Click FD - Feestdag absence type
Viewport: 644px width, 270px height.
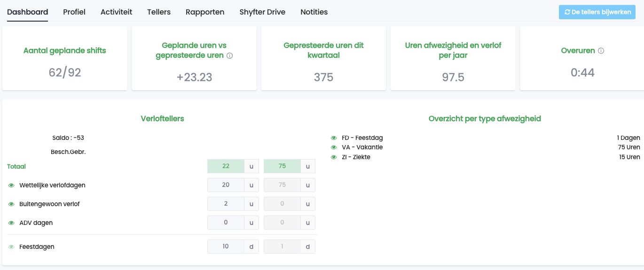tap(362, 138)
